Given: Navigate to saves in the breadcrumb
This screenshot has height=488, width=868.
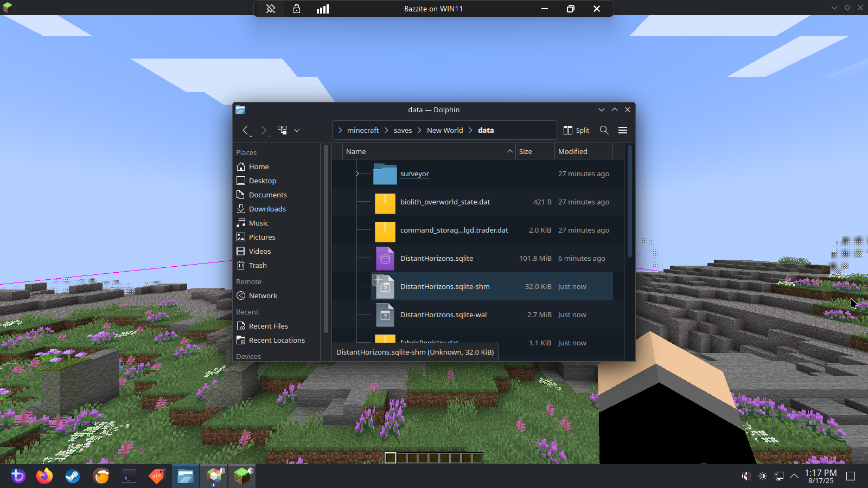Looking at the screenshot, I should coord(403,130).
